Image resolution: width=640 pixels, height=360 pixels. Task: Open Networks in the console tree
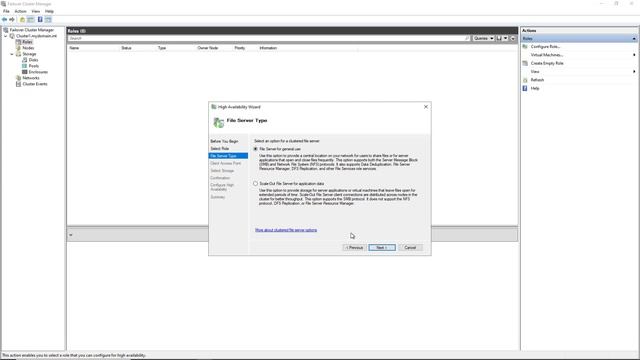pos(31,78)
